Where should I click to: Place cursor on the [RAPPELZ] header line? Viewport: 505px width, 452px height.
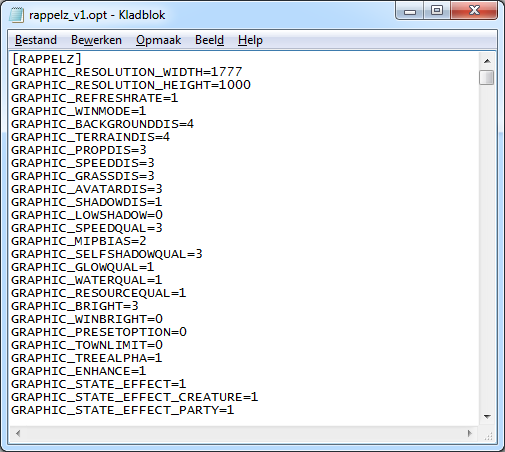pyautogui.click(x=47, y=59)
